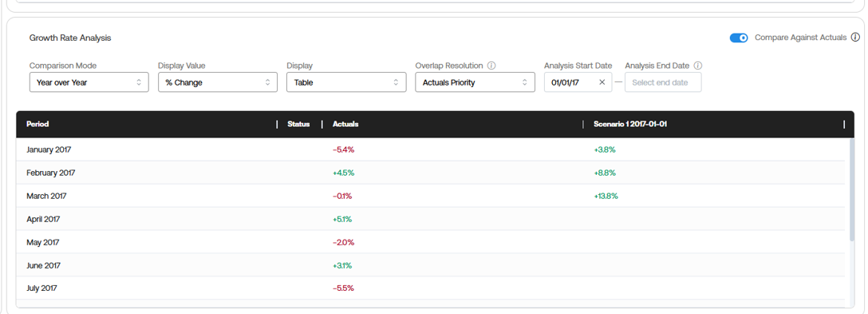Click the Analysis Start Date field
The width and height of the screenshot is (868, 314).
(578, 82)
